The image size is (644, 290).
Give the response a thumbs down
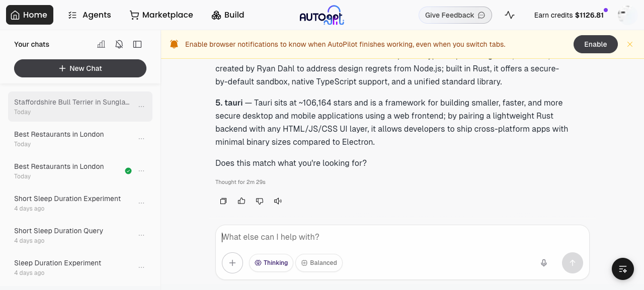click(260, 201)
